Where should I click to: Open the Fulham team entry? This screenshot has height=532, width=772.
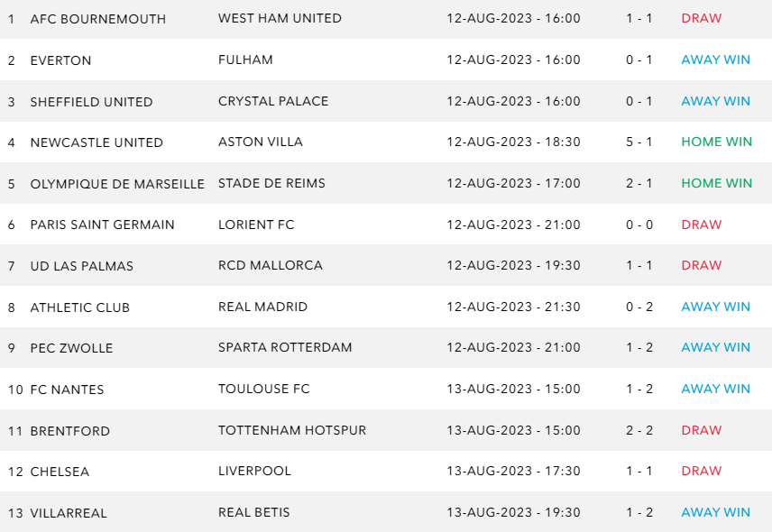tap(245, 60)
